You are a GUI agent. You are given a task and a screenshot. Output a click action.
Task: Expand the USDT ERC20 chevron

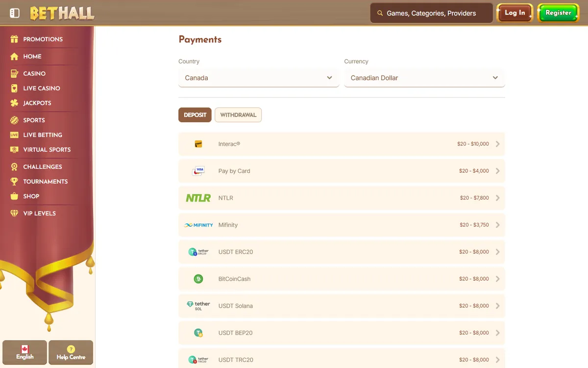tap(497, 252)
